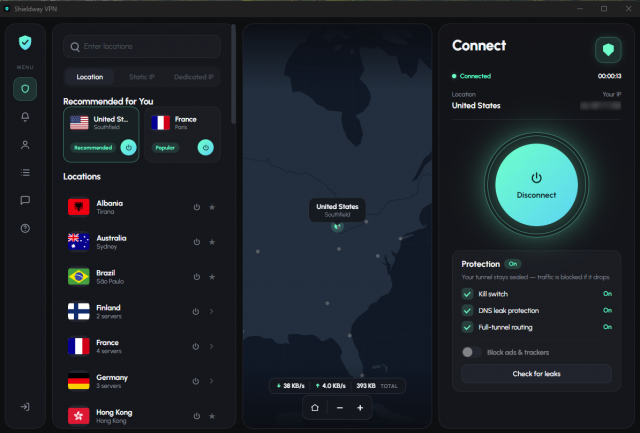The image size is (640, 433).
Task: Click power icon for Australia
Action: 196,242
